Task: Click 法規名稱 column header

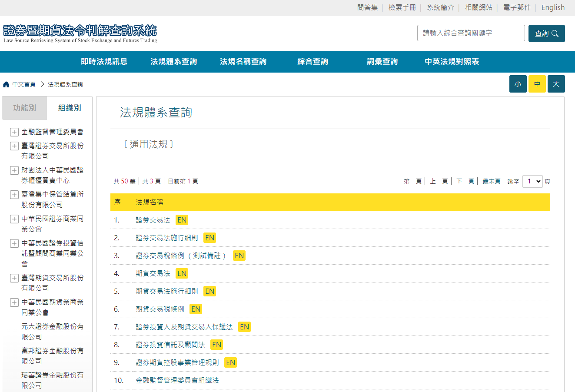Action: (150, 202)
